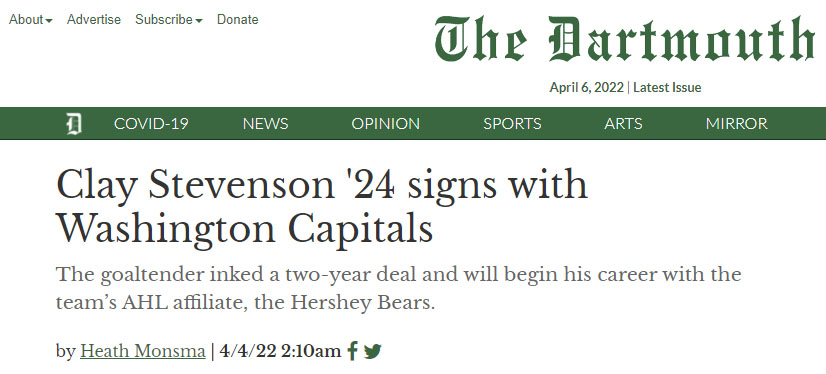Go to the OPINION section
The width and height of the screenshot is (826, 374).
[386, 124]
